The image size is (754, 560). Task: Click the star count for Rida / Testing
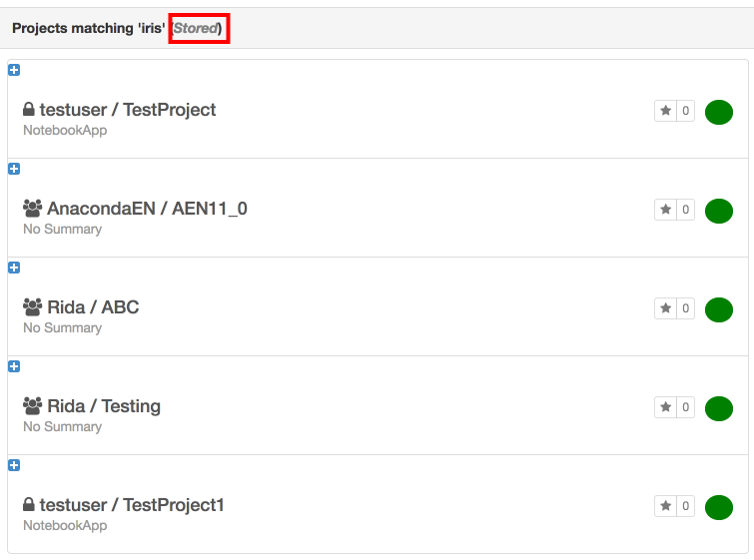coord(686,407)
